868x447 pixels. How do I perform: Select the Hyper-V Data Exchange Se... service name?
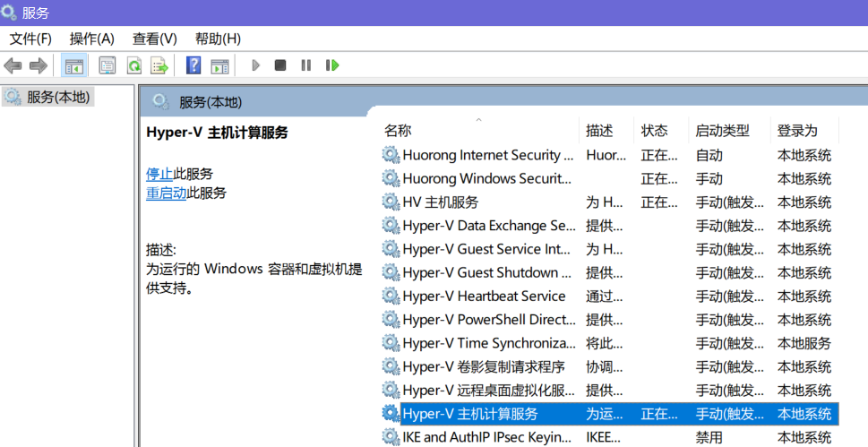[489, 226]
